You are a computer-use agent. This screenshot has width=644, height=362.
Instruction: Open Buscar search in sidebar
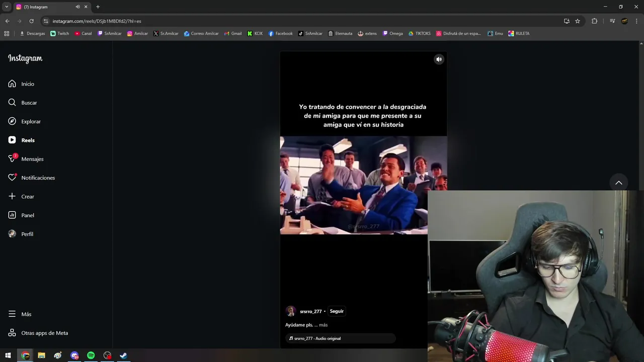coord(23,103)
